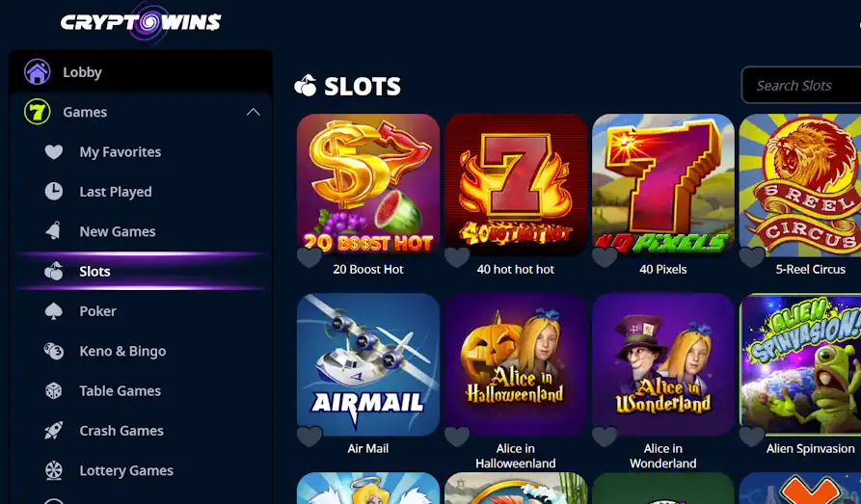Viewport: 861px width, 504px height.
Task: Click the Lottery Games wheel icon
Action: coord(54,470)
